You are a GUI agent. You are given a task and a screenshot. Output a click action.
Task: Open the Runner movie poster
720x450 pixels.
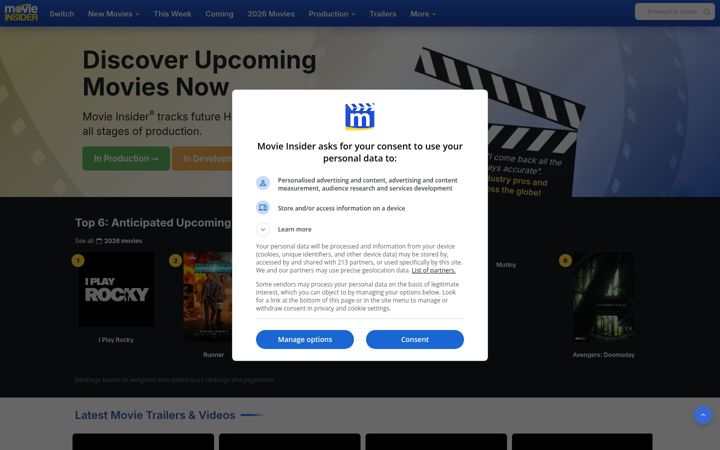coord(208,296)
